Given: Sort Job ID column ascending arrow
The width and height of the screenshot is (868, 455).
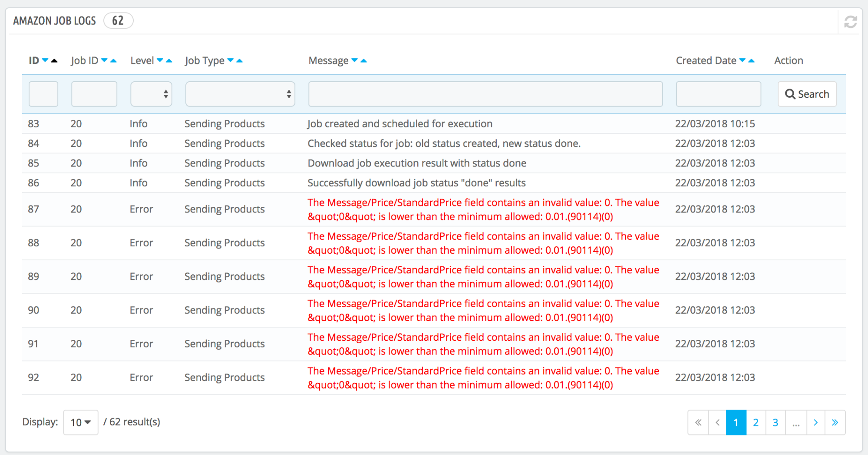Looking at the screenshot, I should click(113, 60).
